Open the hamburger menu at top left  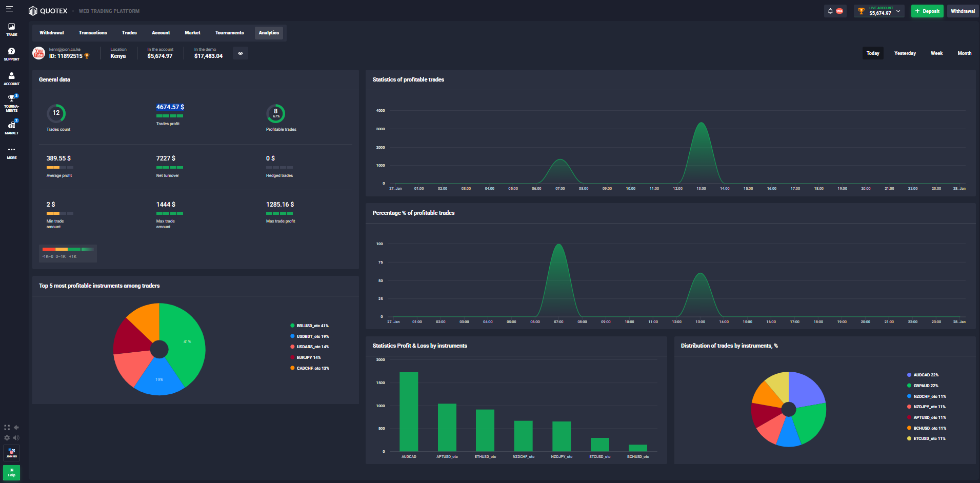9,9
